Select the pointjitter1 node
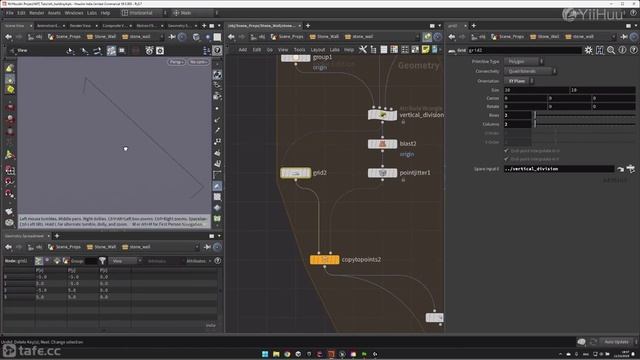The image size is (640, 360). point(382,173)
